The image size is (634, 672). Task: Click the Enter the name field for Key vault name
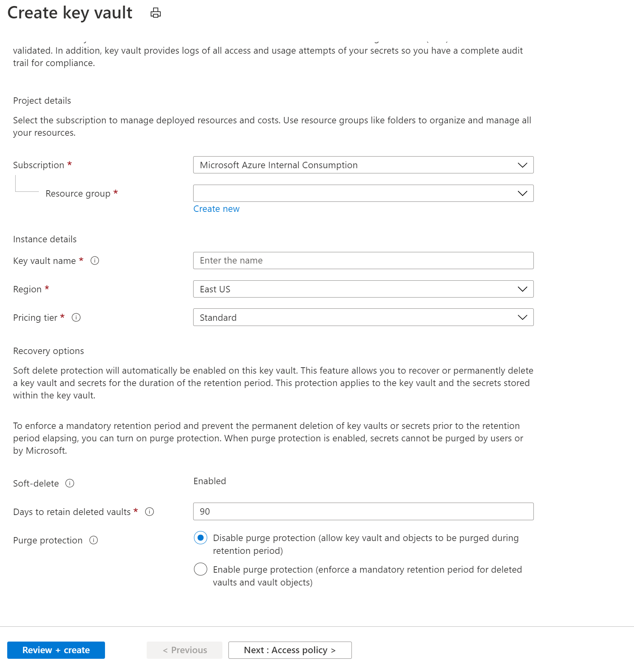(x=363, y=260)
